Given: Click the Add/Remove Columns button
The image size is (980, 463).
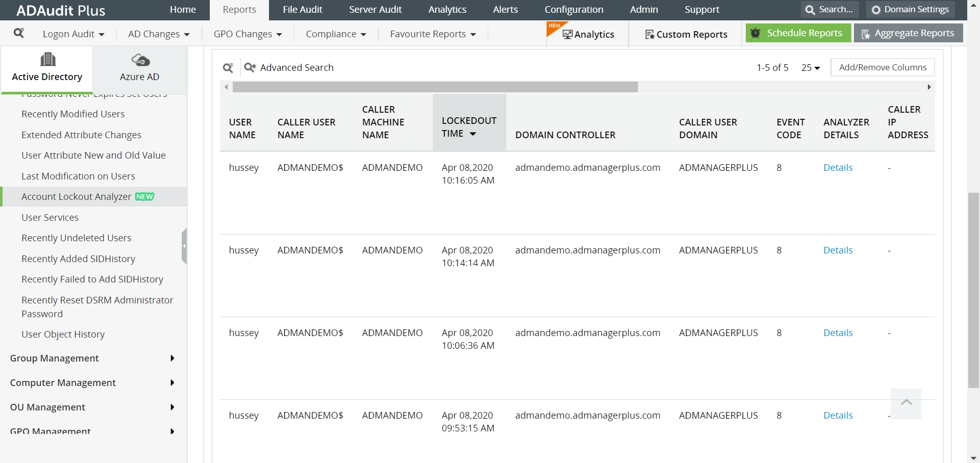Looking at the screenshot, I should (x=883, y=67).
